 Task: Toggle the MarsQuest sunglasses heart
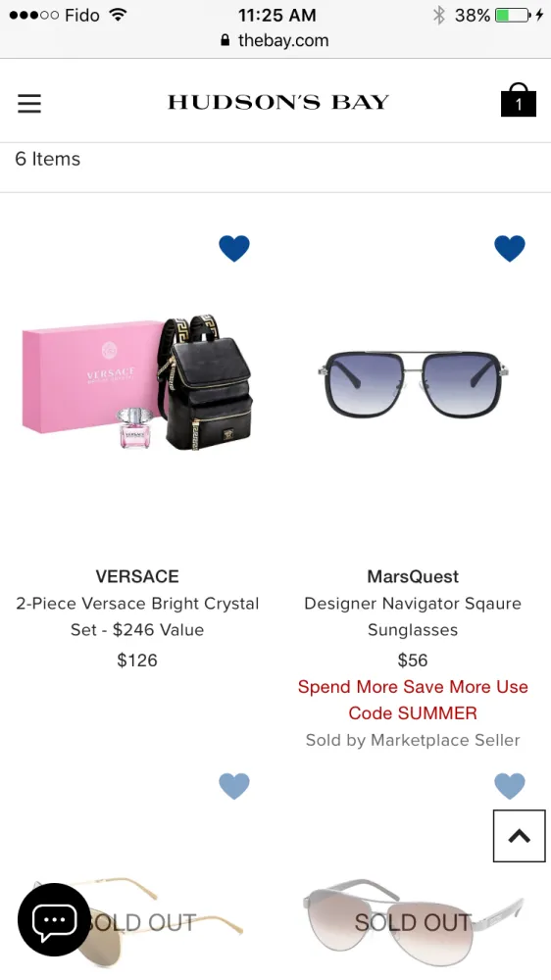pyautogui.click(x=510, y=248)
